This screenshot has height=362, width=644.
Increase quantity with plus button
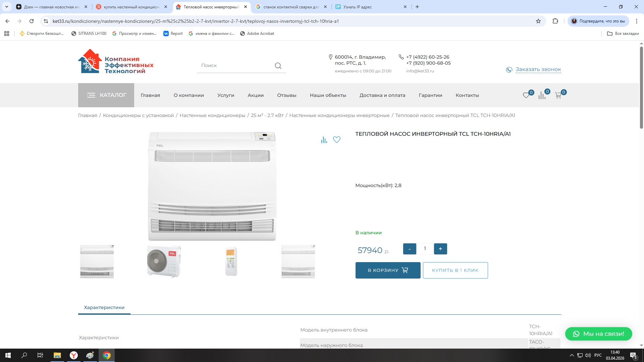440,249
